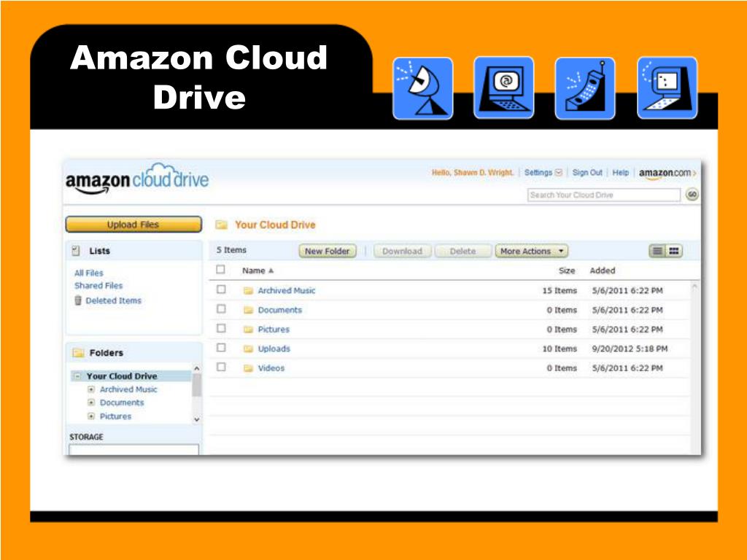The width and height of the screenshot is (747, 560).
Task: Open the Archived Music folder link
Action: 287,290
